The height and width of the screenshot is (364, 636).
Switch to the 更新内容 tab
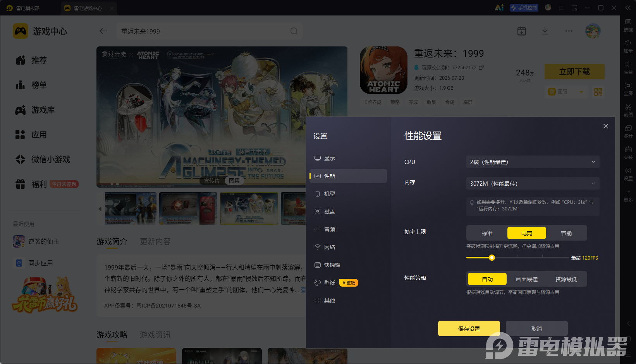point(155,241)
